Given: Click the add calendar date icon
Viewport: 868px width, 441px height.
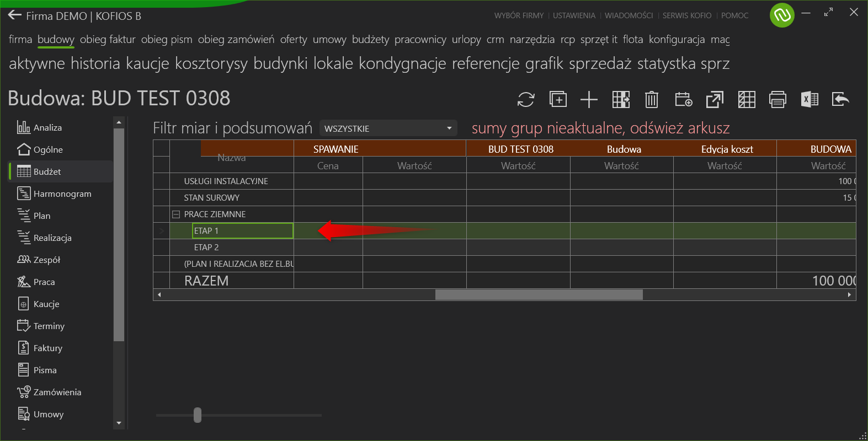Looking at the screenshot, I should (684, 99).
